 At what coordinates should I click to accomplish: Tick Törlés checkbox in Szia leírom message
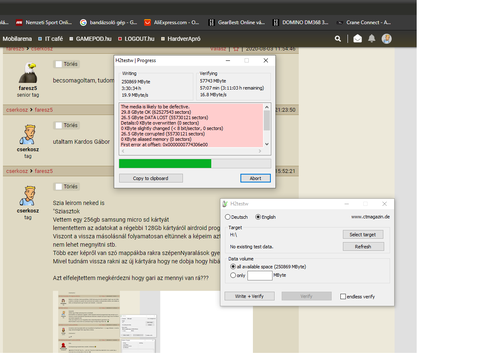click(x=59, y=187)
